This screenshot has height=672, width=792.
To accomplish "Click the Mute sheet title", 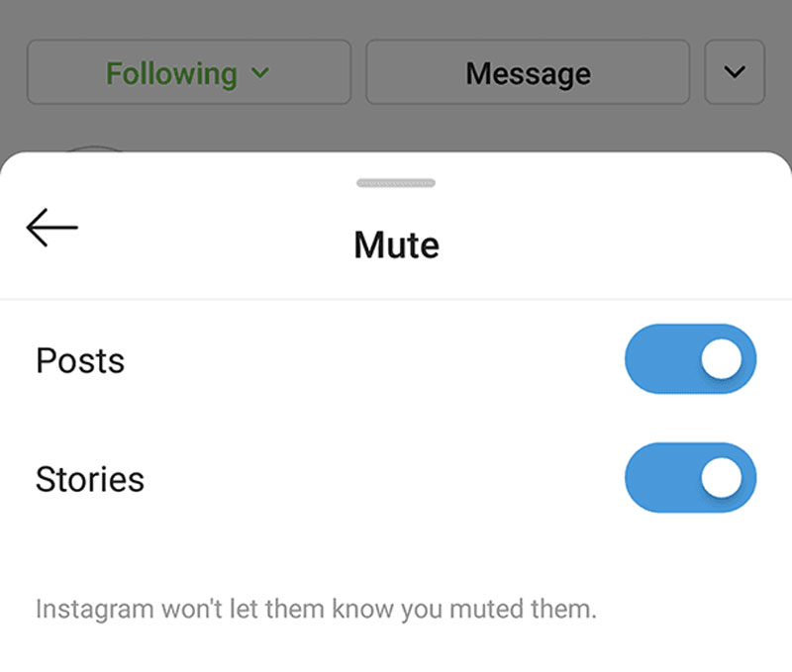I will pyautogui.click(x=396, y=244).
